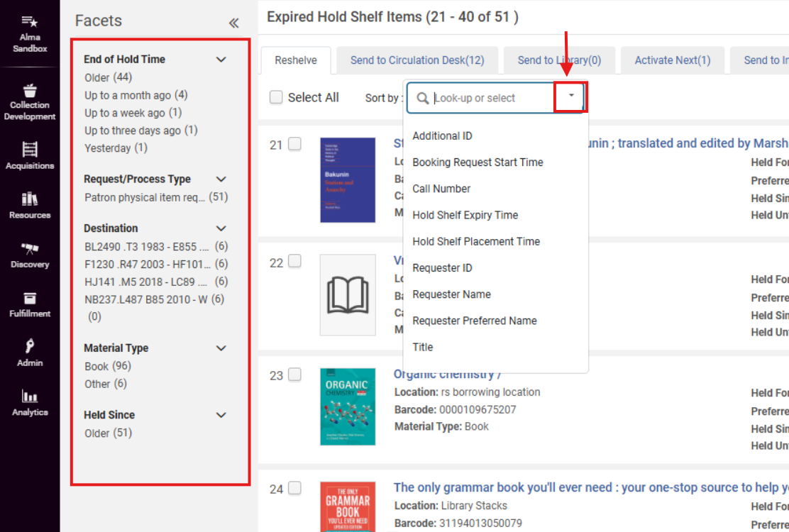
Task: Collapse the Material Type facet
Action: click(x=221, y=348)
